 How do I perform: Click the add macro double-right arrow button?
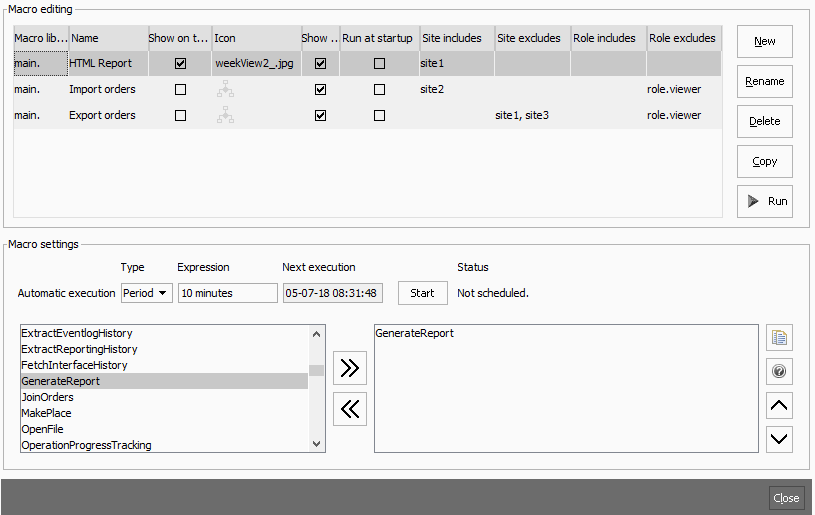pos(349,368)
